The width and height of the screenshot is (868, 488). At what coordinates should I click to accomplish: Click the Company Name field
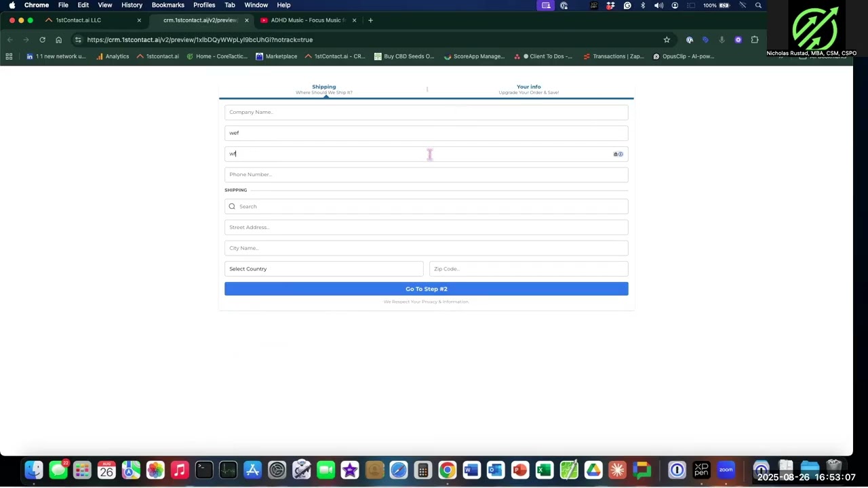pos(427,112)
